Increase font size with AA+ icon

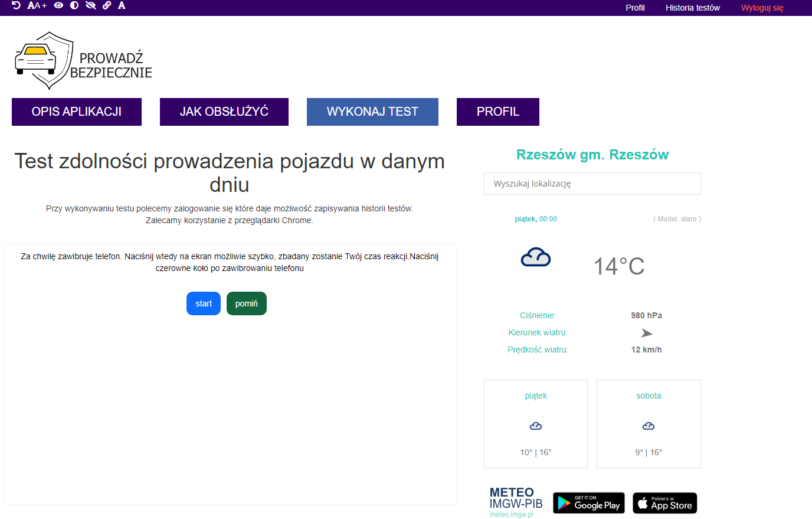pyautogui.click(x=37, y=5)
